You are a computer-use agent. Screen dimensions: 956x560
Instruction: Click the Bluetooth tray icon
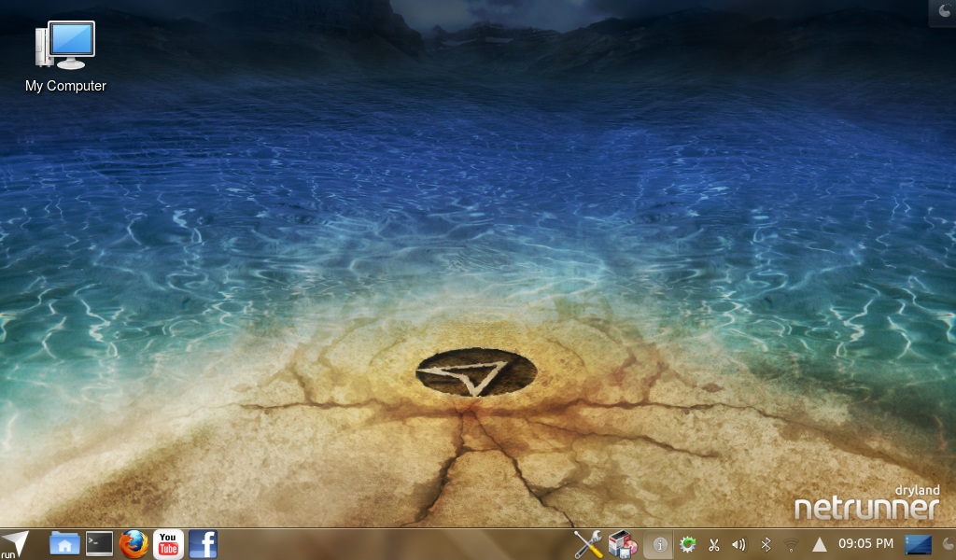[x=766, y=545]
